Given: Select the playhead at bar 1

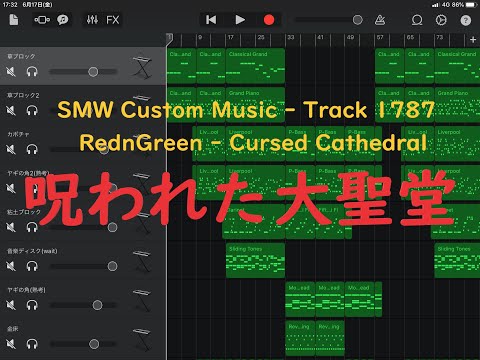Looking at the screenshot, I should pos(169,39).
